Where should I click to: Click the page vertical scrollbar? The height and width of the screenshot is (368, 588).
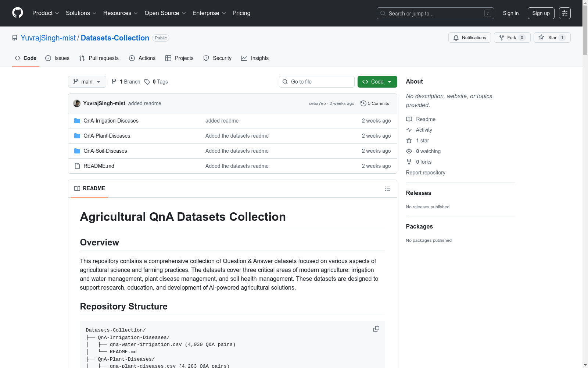point(585,184)
